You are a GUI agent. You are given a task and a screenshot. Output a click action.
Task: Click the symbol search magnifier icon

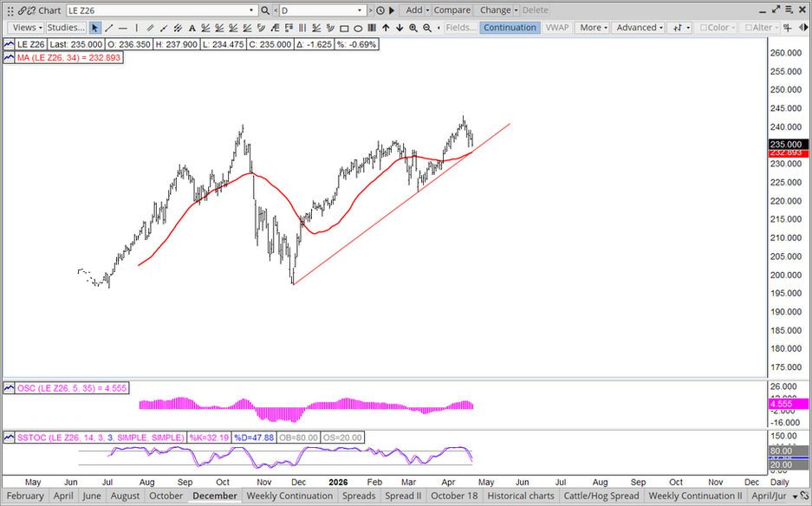click(264, 10)
